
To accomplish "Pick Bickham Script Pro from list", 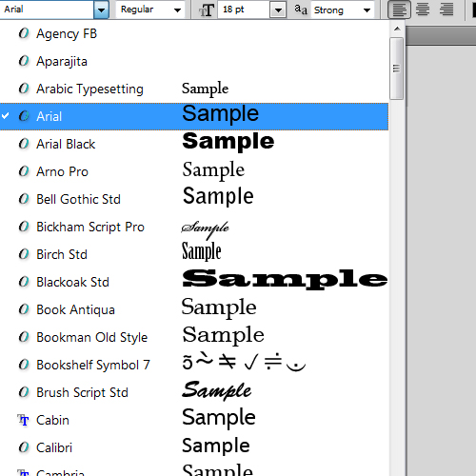I will click(x=194, y=227).
